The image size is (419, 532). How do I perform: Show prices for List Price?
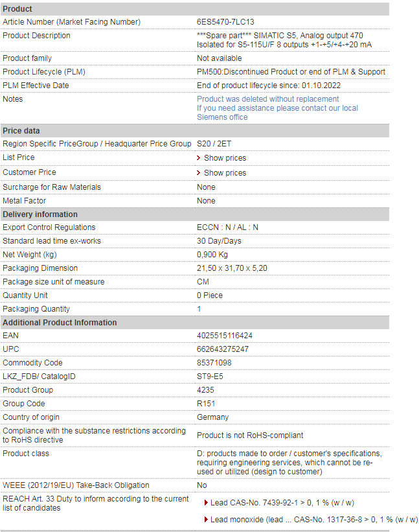pos(225,158)
